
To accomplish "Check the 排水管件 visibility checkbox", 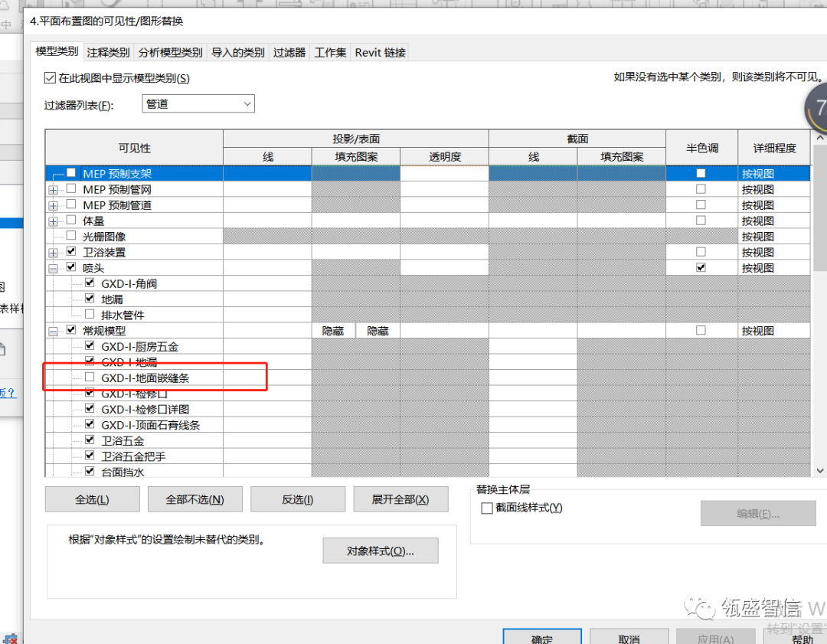I will coord(90,315).
